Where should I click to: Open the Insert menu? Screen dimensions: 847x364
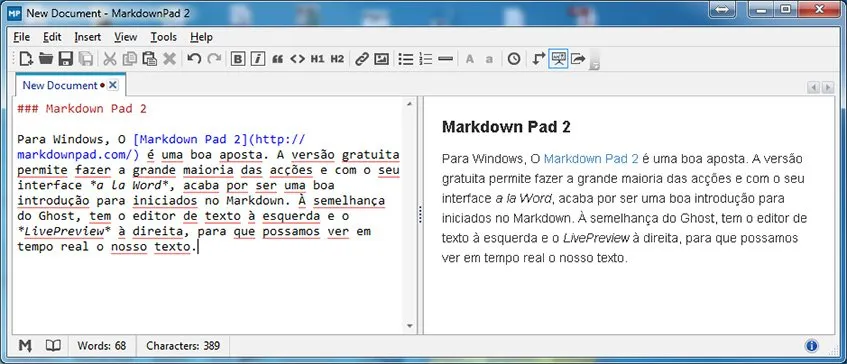click(88, 37)
